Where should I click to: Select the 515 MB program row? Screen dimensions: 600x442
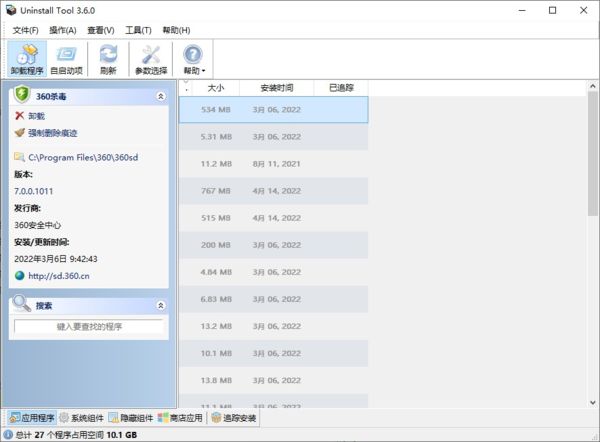click(274, 218)
